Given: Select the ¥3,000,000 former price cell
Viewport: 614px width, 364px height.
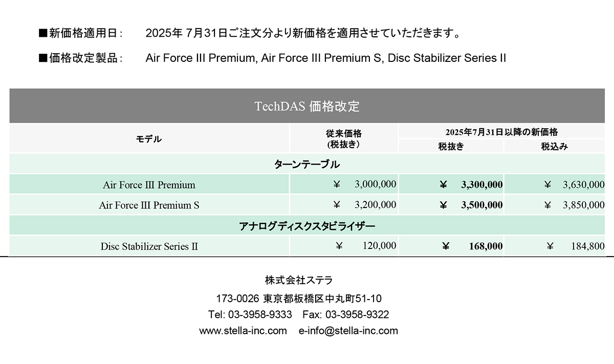Looking at the screenshot, I should click(x=344, y=185).
